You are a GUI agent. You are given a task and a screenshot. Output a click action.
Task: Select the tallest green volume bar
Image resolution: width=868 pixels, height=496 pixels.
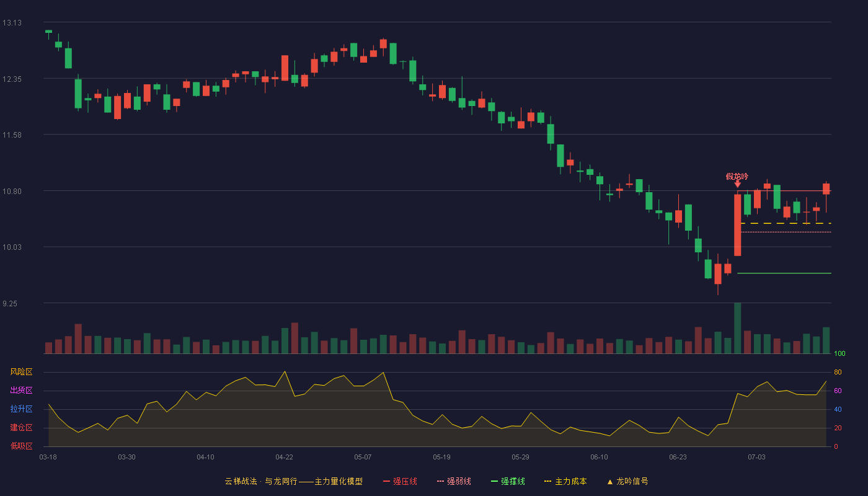[737, 328]
